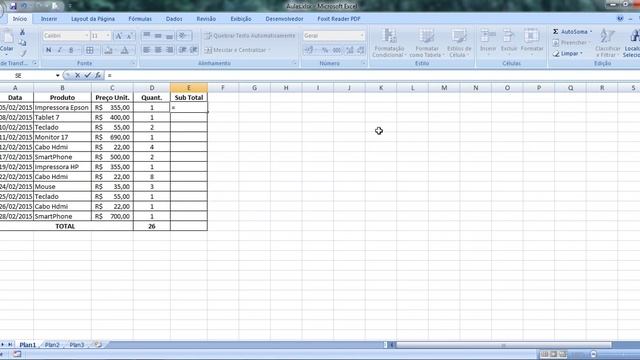Screen dimensions: 640x360
Task: Toggle Underline (S) formatting
Action: coord(71,50)
